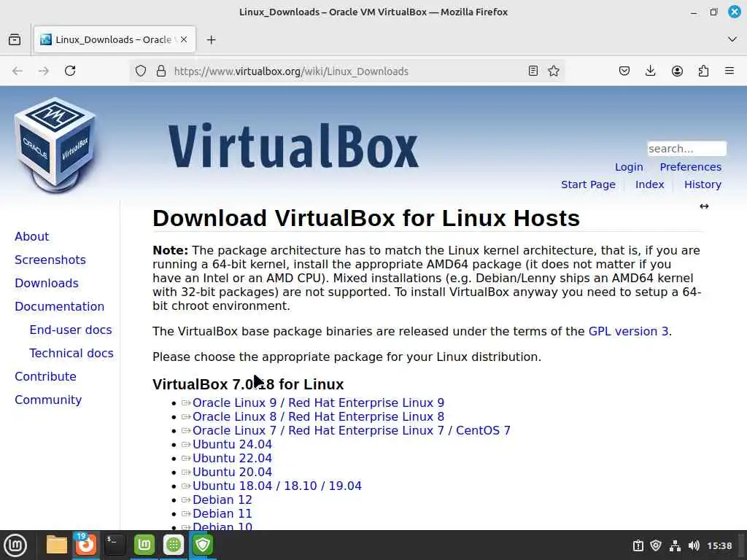Open the extensions puzzle icon
The width and height of the screenshot is (747, 560).
point(703,71)
